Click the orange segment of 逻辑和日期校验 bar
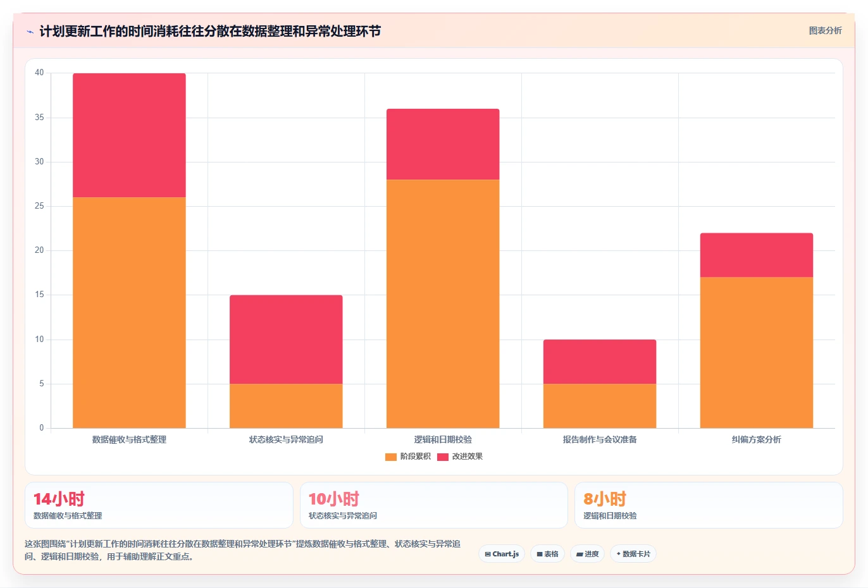 coord(443,303)
